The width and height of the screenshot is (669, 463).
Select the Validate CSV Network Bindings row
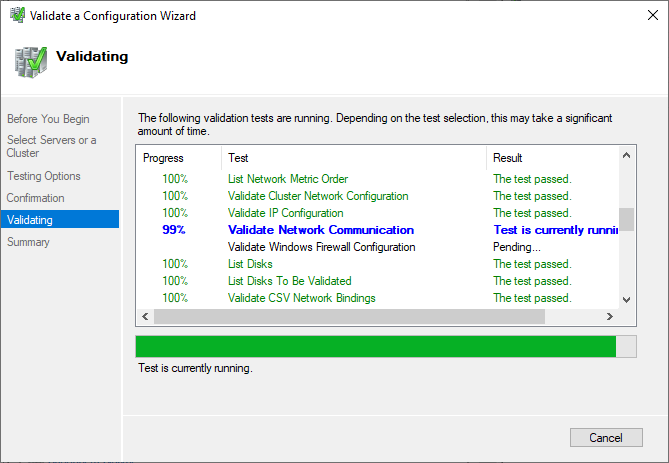click(x=301, y=298)
